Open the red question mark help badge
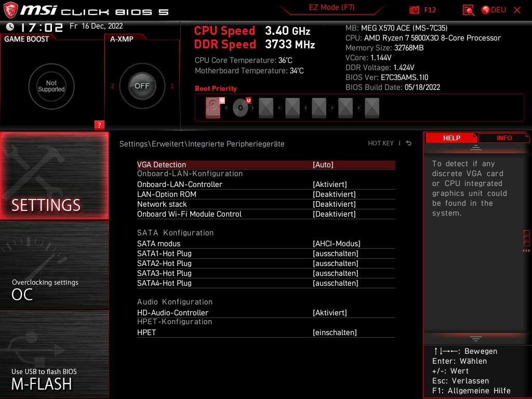 tap(99, 125)
